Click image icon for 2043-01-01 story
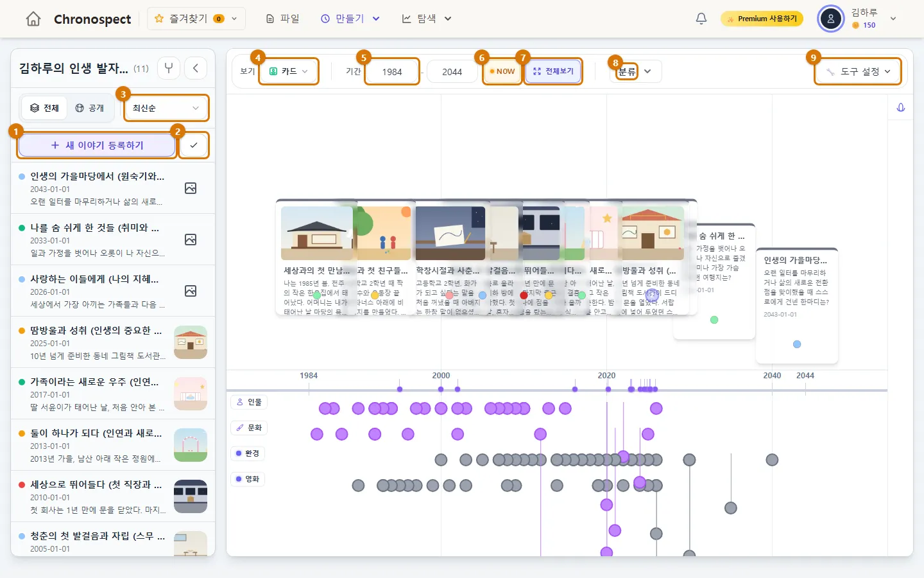The image size is (924, 578). coord(191,188)
